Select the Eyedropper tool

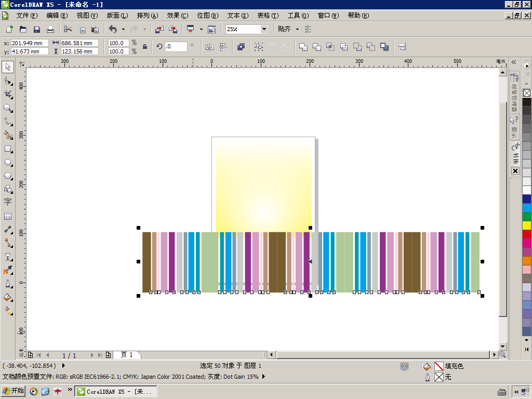click(8, 270)
